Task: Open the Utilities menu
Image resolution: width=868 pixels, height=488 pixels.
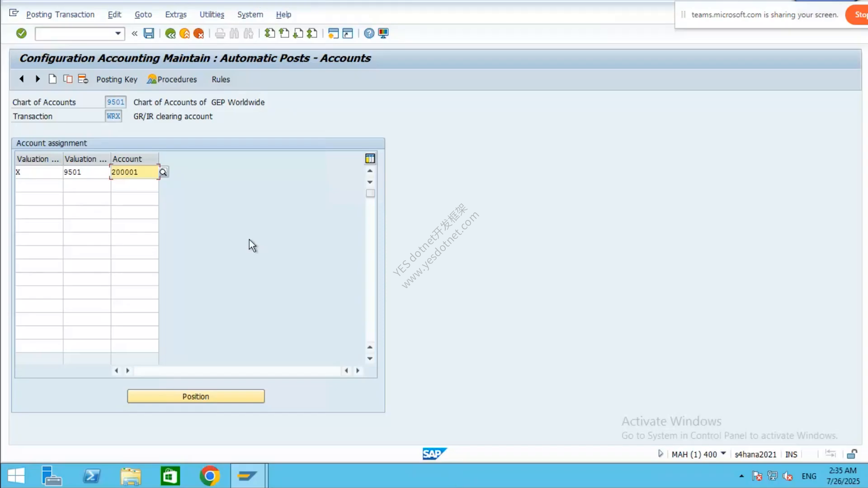Action: click(212, 14)
